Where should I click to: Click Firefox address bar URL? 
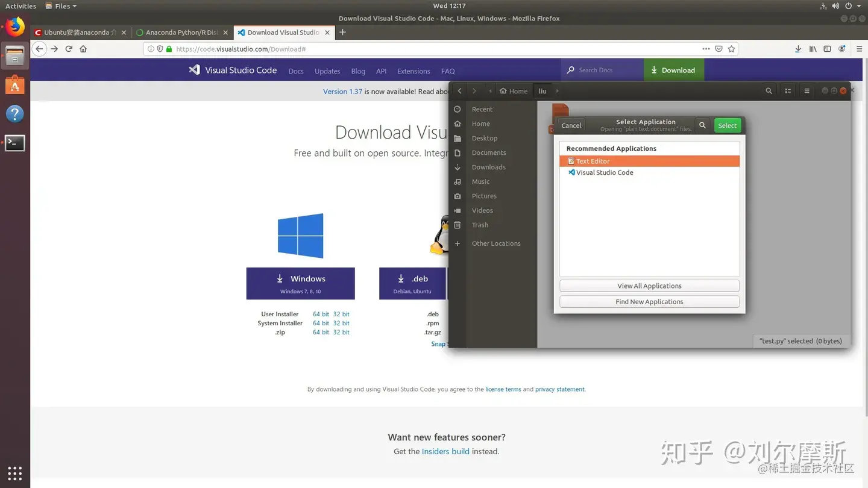241,49
